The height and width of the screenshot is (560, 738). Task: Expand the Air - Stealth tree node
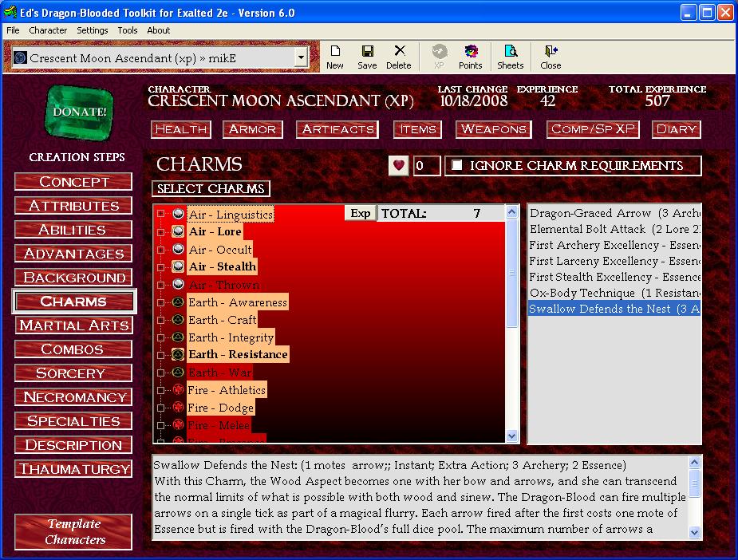coord(161,267)
